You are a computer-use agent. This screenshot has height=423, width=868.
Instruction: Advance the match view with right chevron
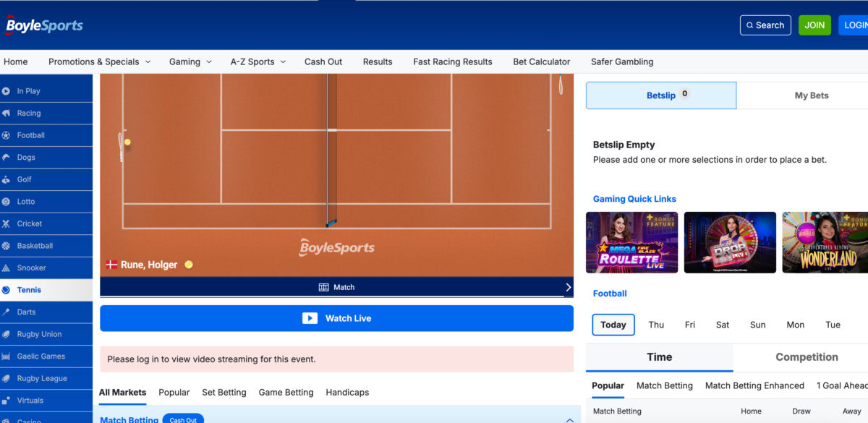tap(568, 287)
